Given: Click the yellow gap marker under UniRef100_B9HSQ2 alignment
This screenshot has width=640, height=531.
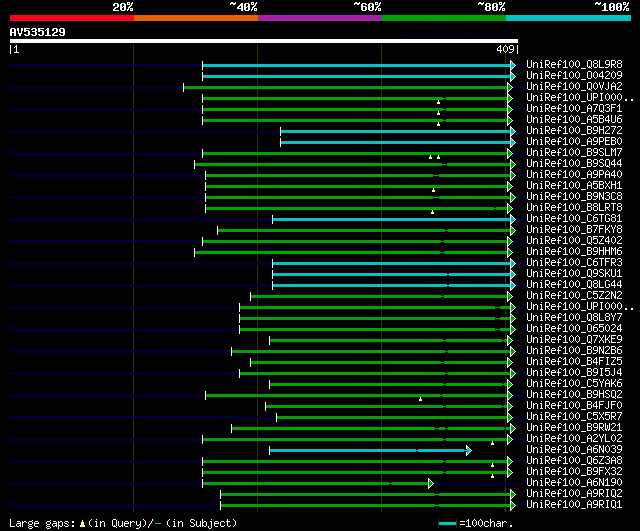Looking at the screenshot, I should click(x=420, y=399).
